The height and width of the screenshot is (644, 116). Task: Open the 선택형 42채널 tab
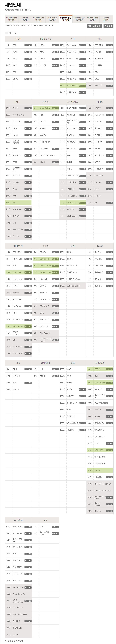tap(106, 19)
